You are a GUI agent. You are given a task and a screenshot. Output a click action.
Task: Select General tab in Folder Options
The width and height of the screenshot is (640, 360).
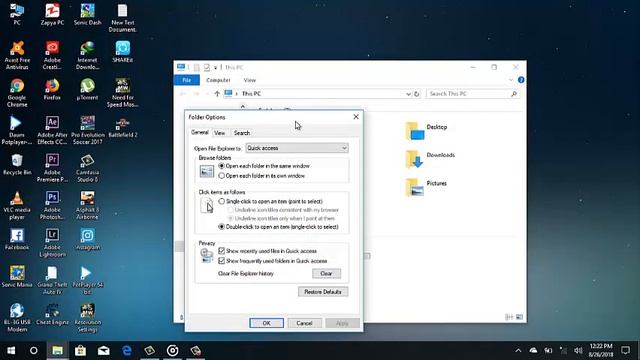(x=200, y=132)
